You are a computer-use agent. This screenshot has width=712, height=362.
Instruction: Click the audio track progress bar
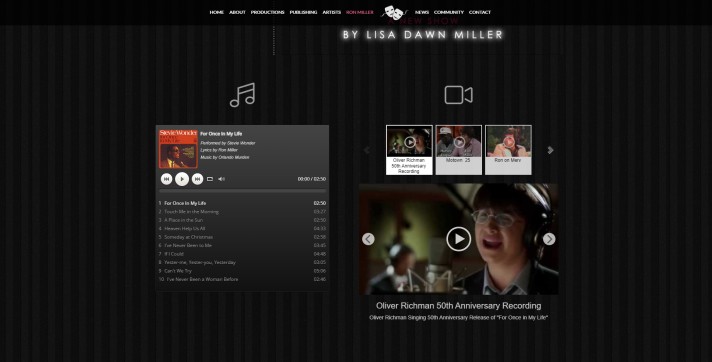pos(242,191)
